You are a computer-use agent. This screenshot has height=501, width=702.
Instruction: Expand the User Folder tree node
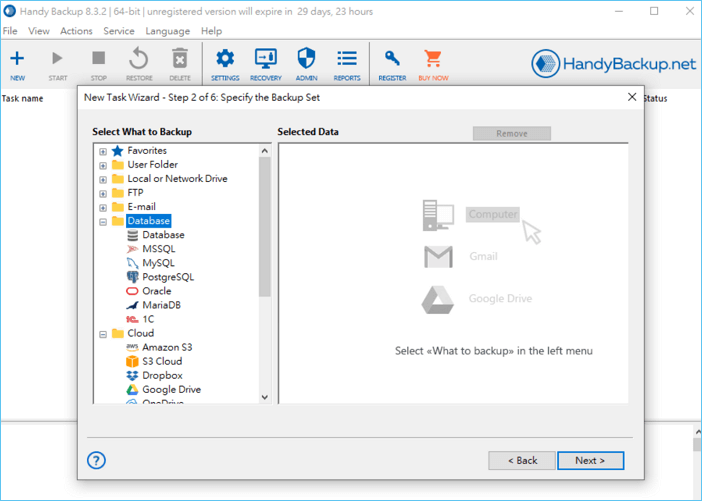[x=103, y=166]
